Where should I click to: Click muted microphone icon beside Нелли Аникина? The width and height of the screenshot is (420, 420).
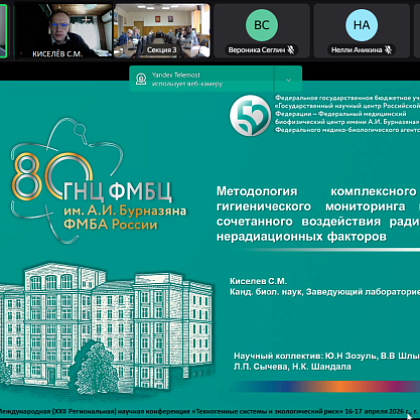pos(388,50)
